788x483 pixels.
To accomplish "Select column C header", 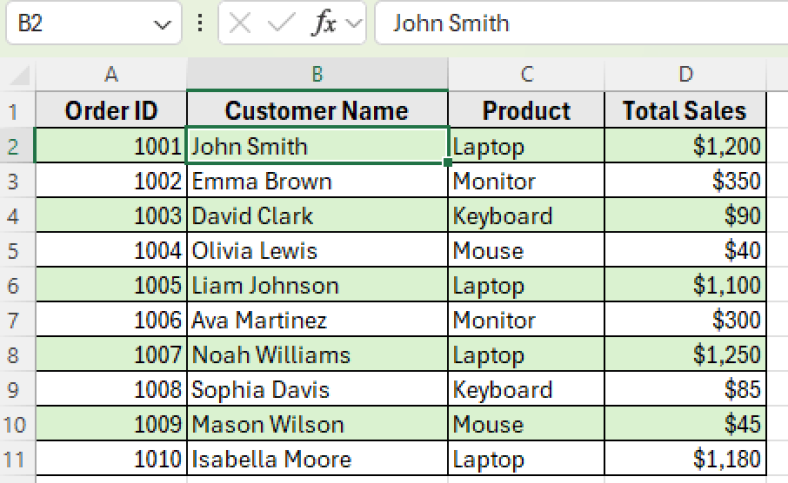I will pyautogui.click(x=526, y=74).
